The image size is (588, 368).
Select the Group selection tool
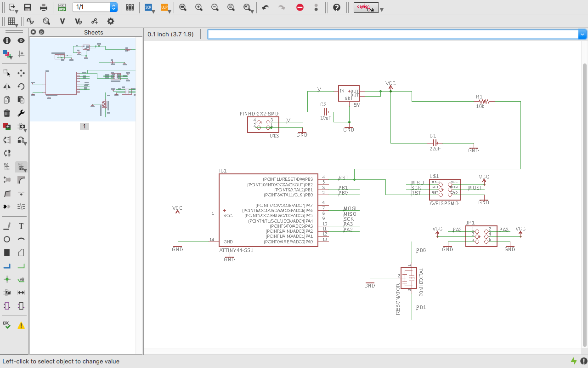[x=7, y=73]
